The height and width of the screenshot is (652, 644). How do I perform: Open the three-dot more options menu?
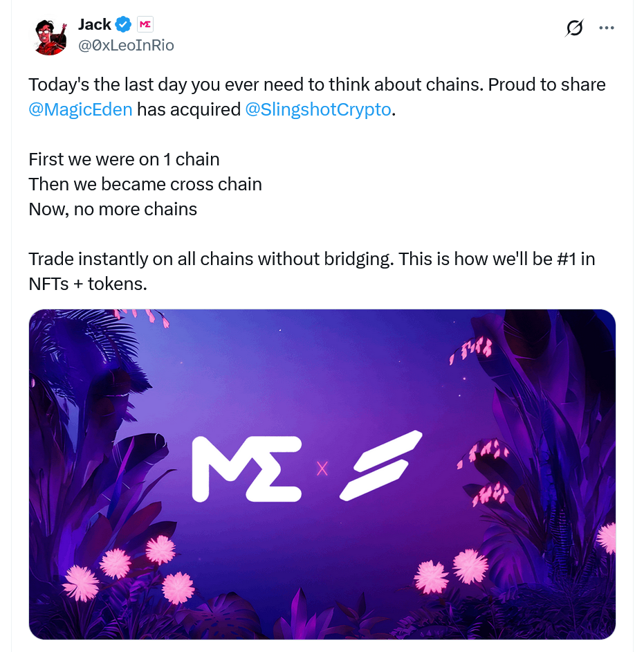pos(607,28)
